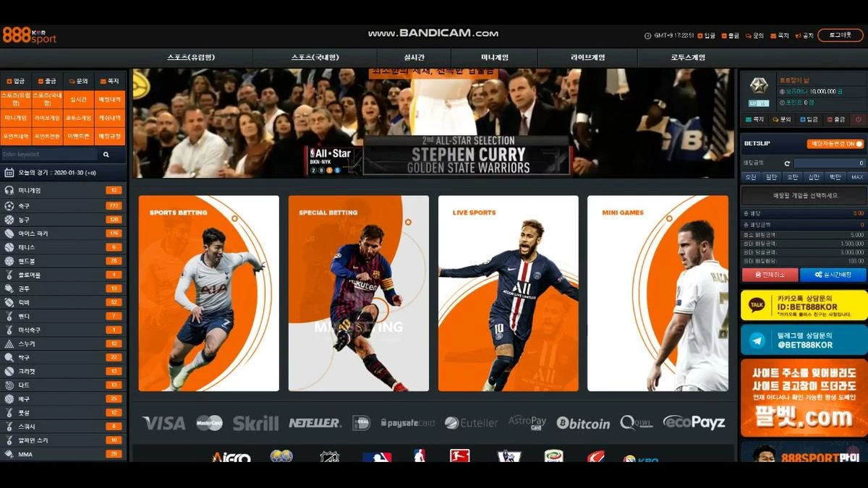Image resolution: width=868 pixels, height=488 pixels.
Task: Open the SPECIAL BETTING promo card
Action: click(x=359, y=294)
